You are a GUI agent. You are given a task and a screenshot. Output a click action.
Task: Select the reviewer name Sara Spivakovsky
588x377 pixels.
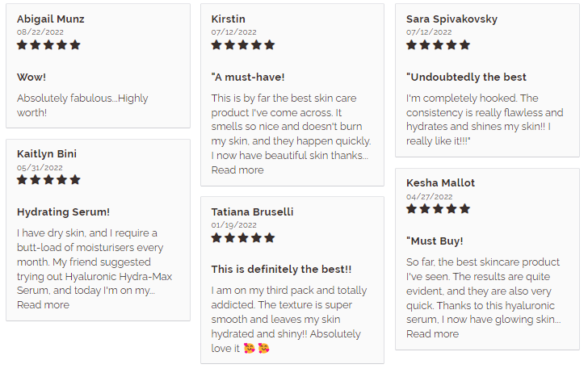451,19
